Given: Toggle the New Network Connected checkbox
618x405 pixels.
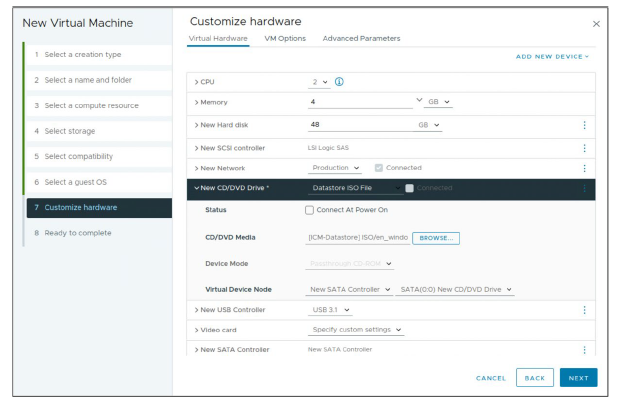Looking at the screenshot, I should (378, 168).
